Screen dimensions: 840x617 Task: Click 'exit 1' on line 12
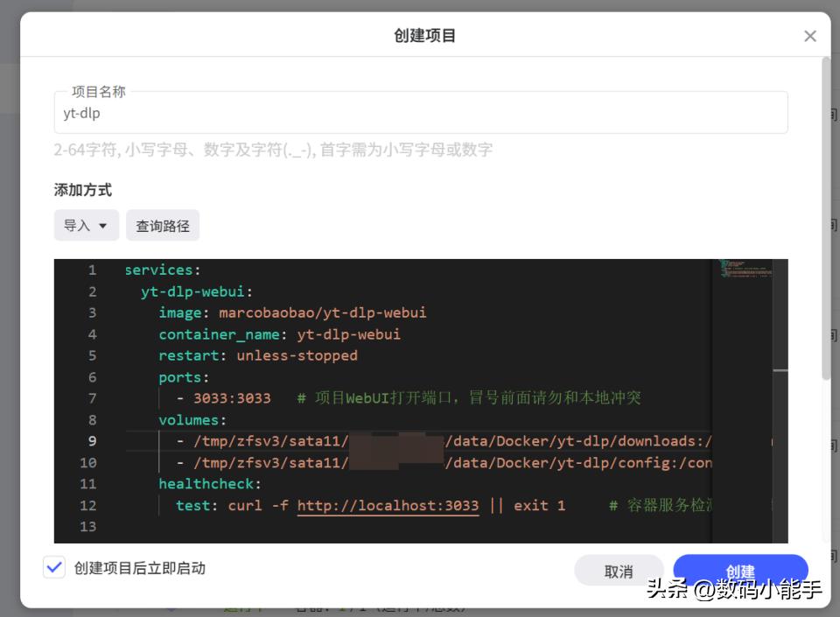point(540,506)
